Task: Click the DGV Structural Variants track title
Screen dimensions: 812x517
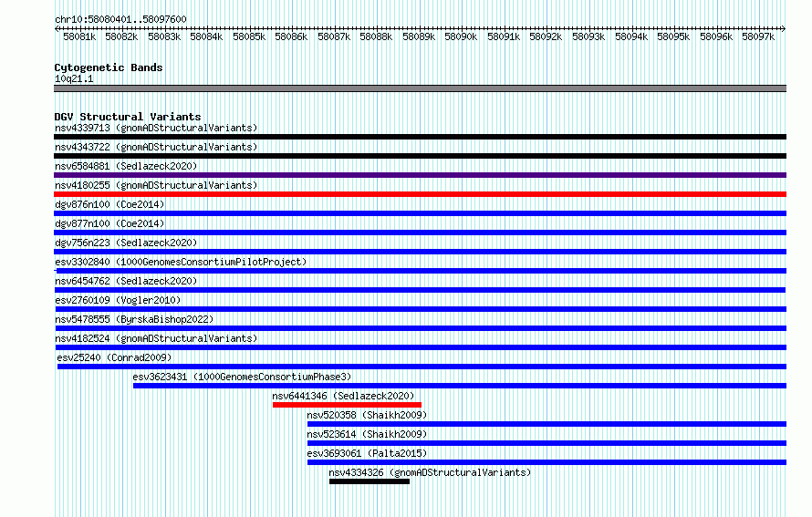Action: coord(128,117)
